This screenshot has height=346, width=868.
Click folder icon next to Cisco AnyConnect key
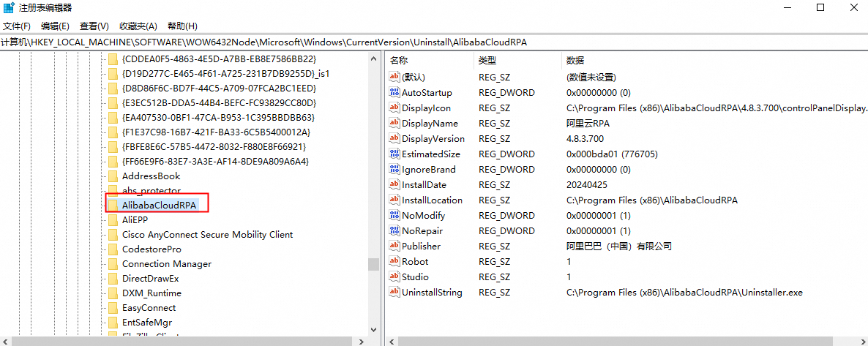click(113, 235)
